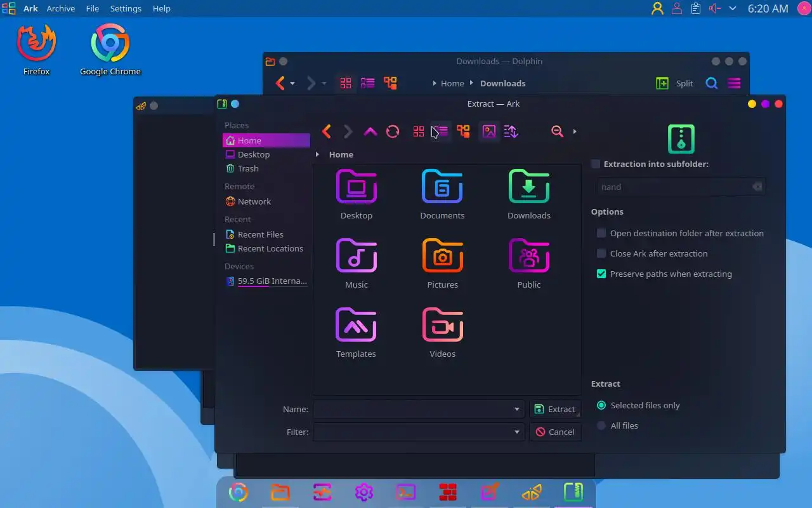Open Dolphin's forward button history dropdown
The height and width of the screenshot is (508, 812).
click(324, 83)
